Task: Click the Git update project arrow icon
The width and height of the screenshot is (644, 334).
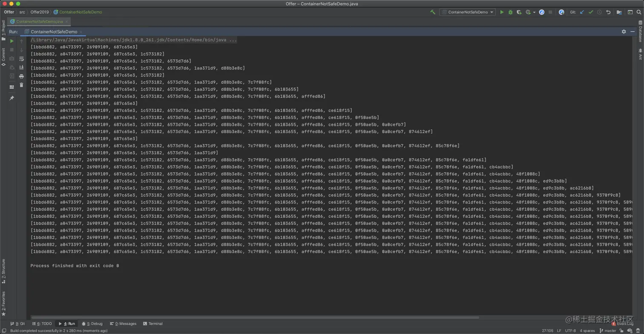Action: coord(582,12)
